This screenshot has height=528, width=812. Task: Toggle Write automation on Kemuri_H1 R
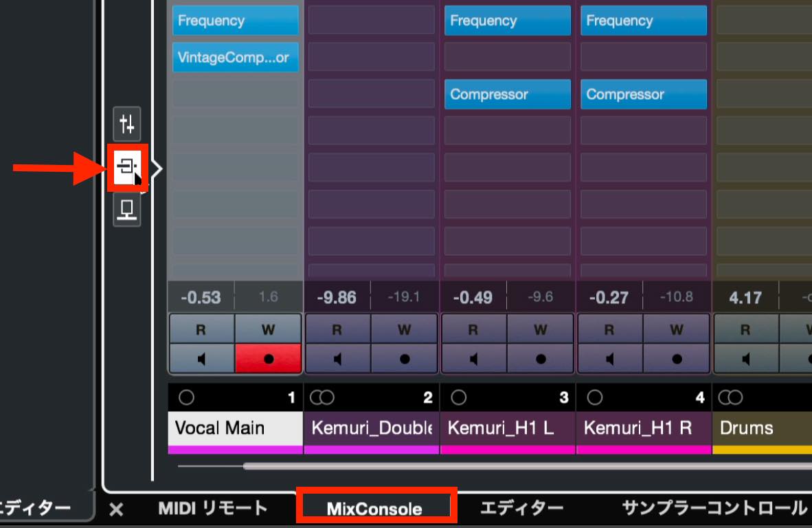coord(677,329)
